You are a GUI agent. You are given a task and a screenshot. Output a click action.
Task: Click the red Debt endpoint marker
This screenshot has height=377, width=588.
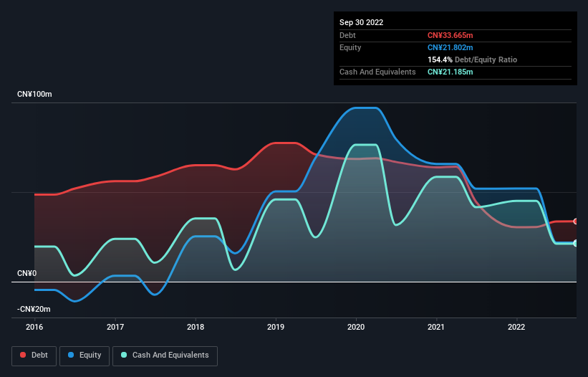coord(576,221)
